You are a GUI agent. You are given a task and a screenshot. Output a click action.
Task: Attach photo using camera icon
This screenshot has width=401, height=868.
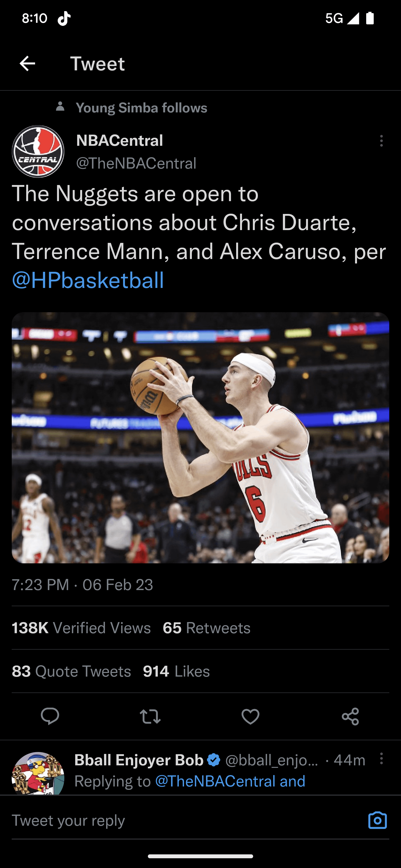coord(377,820)
